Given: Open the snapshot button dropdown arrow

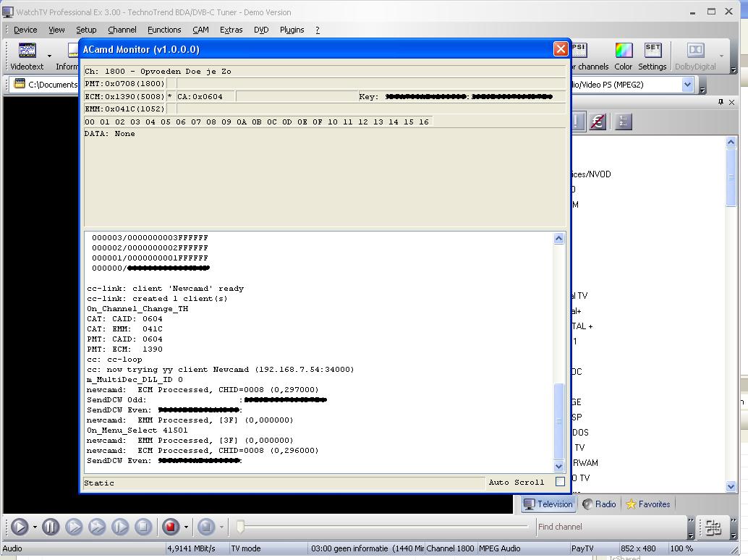Looking at the screenshot, I should click(221, 527).
